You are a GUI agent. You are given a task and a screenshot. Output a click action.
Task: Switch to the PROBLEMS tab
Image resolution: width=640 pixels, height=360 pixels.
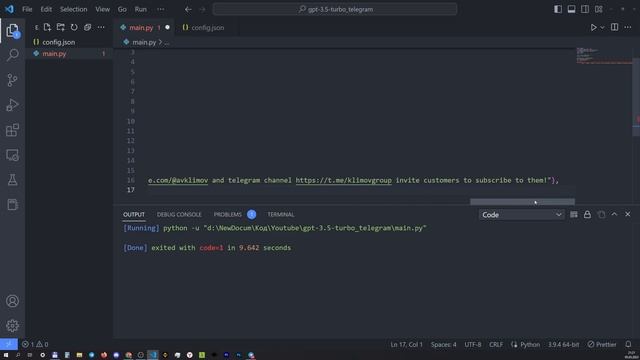tap(235, 214)
